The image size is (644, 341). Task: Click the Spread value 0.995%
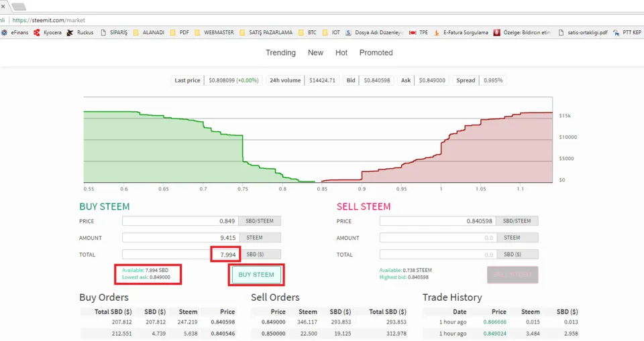click(493, 80)
